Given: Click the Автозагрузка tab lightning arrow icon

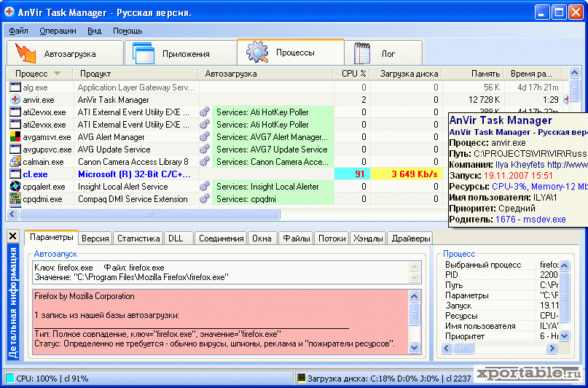Looking at the screenshot, I should tap(26, 53).
